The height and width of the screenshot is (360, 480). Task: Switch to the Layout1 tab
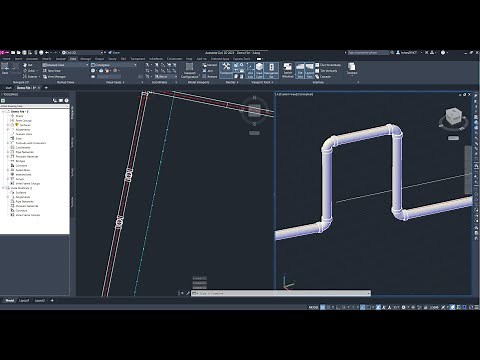coord(24,301)
